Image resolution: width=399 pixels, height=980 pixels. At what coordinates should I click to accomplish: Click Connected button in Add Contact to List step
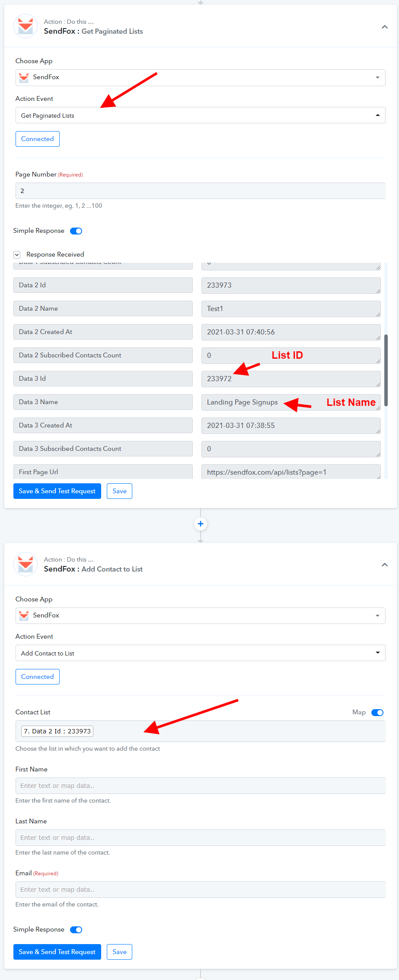(38, 677)
